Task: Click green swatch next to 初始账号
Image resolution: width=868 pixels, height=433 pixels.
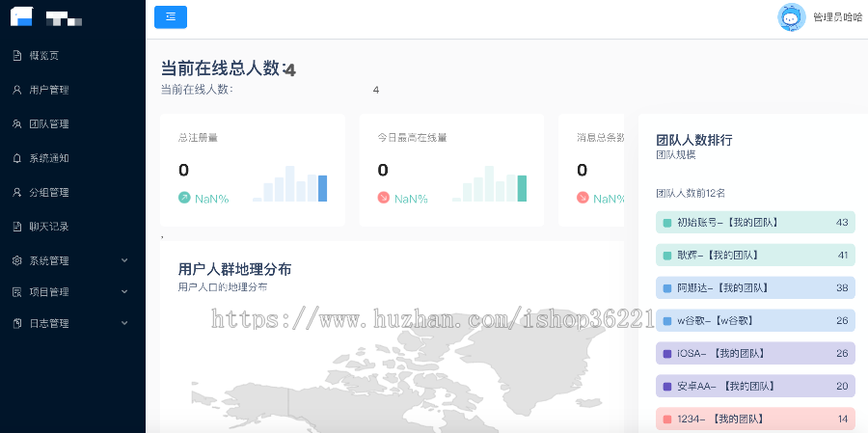Action: point(667,223)
